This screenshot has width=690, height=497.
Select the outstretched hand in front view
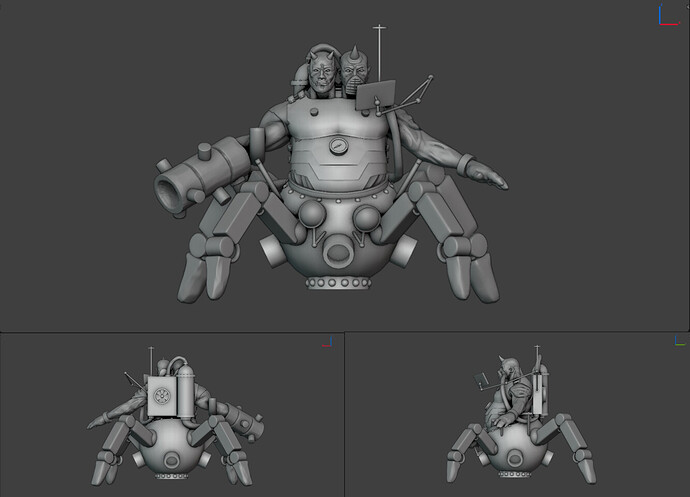488,178
